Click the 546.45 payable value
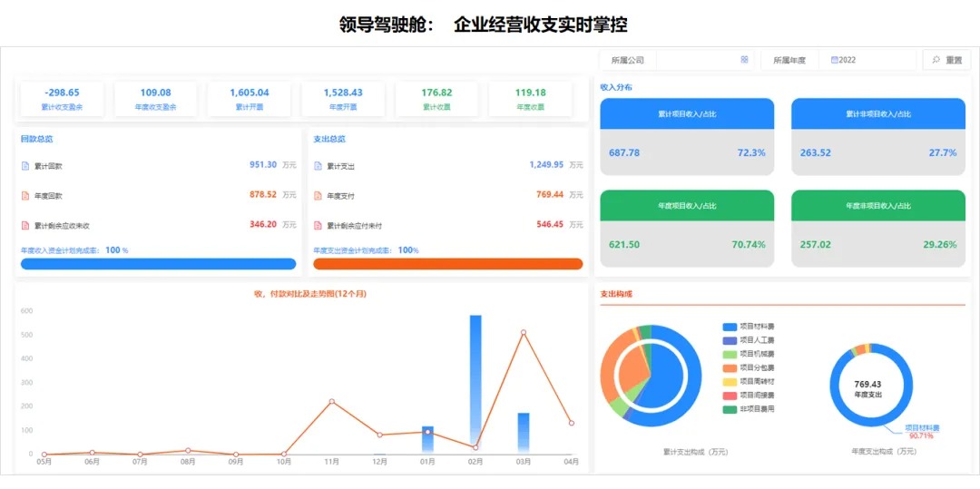Image resolution: width=980 pixels, height=489 pixels. click(x=550, y=223)
